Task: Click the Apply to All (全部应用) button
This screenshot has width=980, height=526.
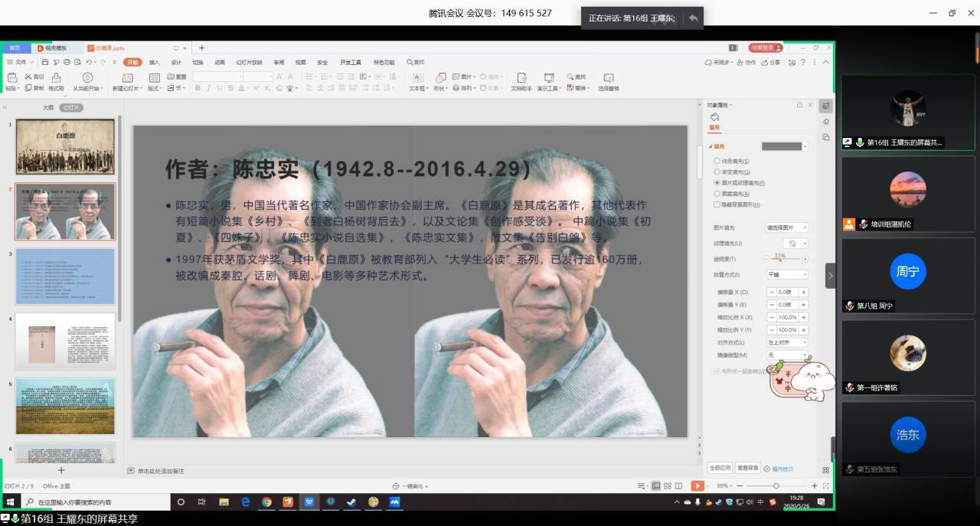Action: pos(720,468)
